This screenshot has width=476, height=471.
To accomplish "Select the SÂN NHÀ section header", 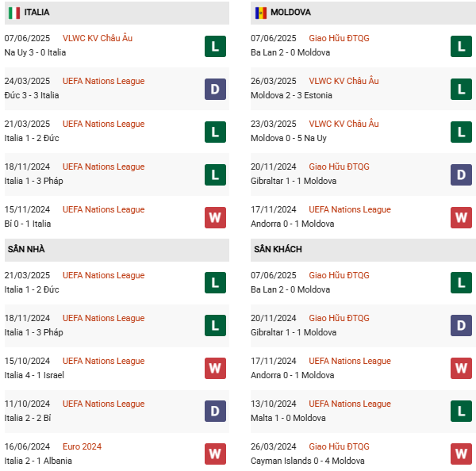I will [26, 249].
